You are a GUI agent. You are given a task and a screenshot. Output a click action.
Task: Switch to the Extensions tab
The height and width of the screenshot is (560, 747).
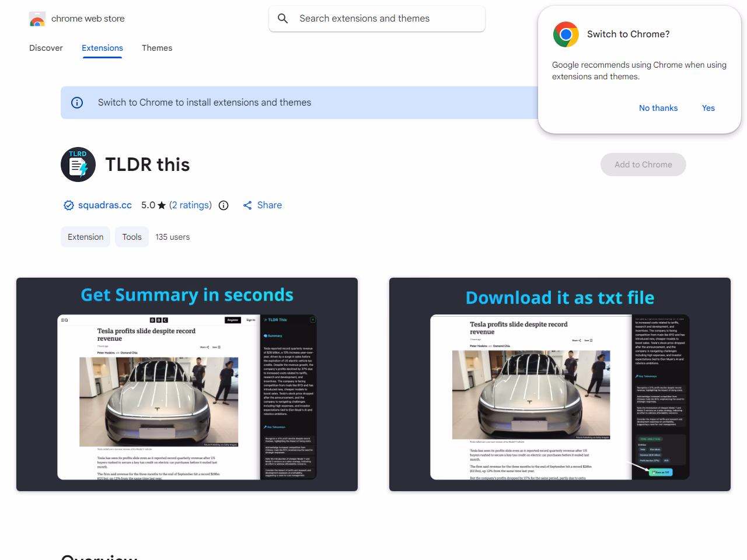102,48
